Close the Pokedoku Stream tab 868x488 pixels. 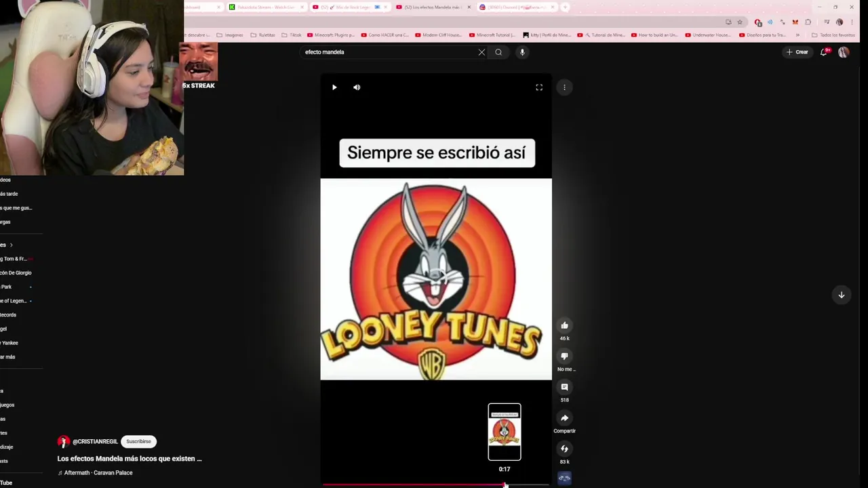coord(302,7)
